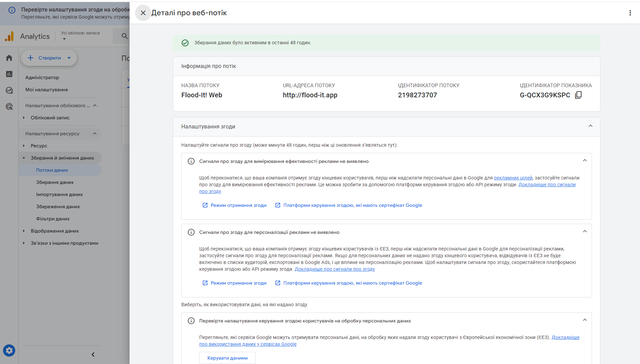Close the web stream details panel
The image size is (640, 364).
(143, 13)
